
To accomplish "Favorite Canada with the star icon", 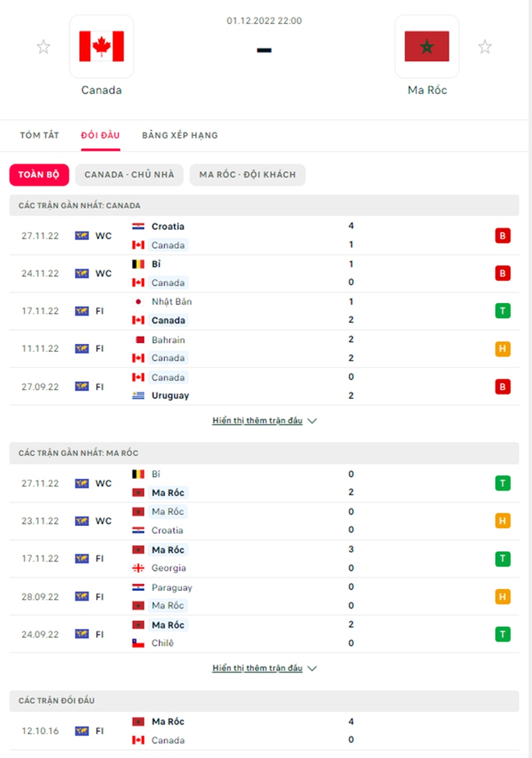I will [x=44, y=47].
